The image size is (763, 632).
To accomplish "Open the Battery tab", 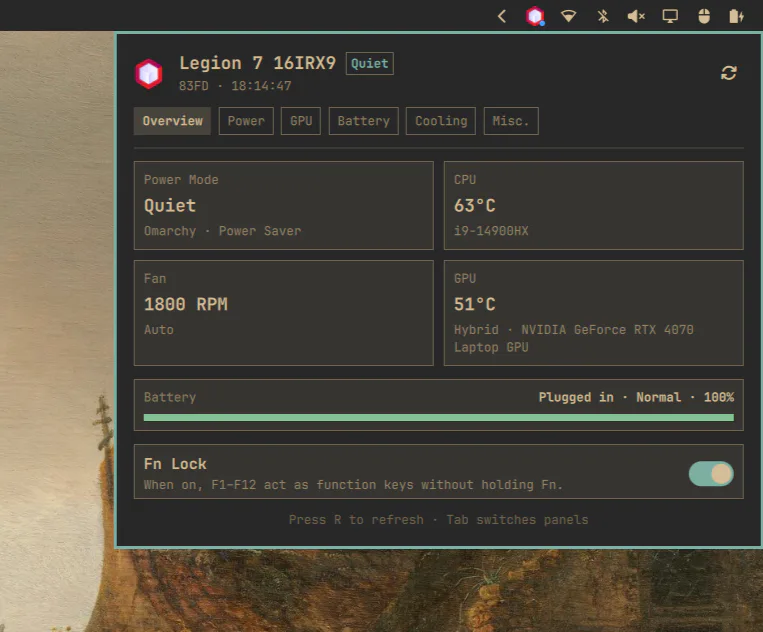I will point(363,121).
